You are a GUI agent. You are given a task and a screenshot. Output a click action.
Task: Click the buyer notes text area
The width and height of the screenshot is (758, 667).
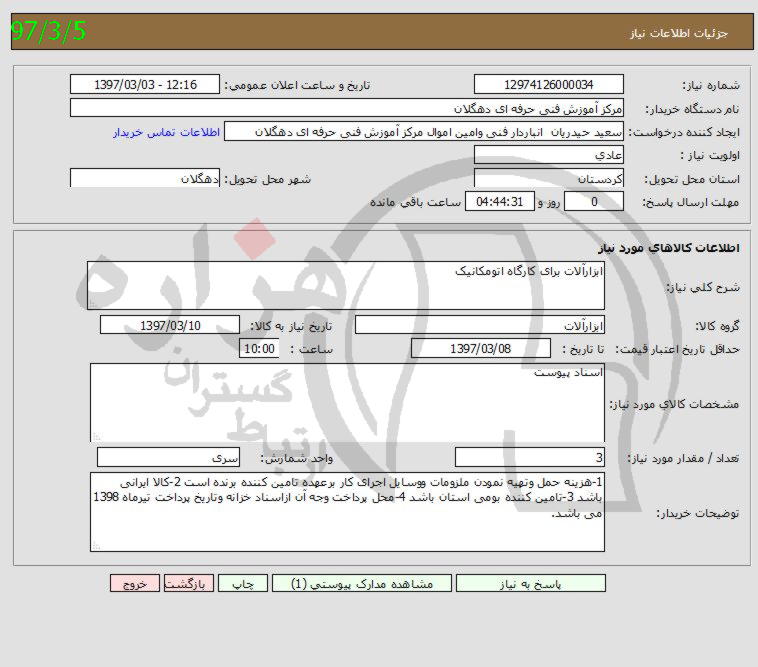347,512
